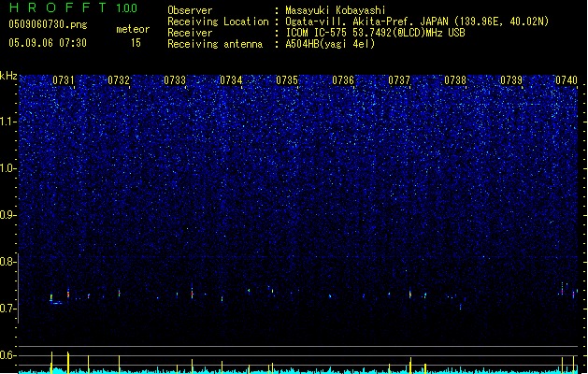This screenshot has width=588, height=374.
Task: Select the file name 0509060730.png
Action: tap(48, 24)
